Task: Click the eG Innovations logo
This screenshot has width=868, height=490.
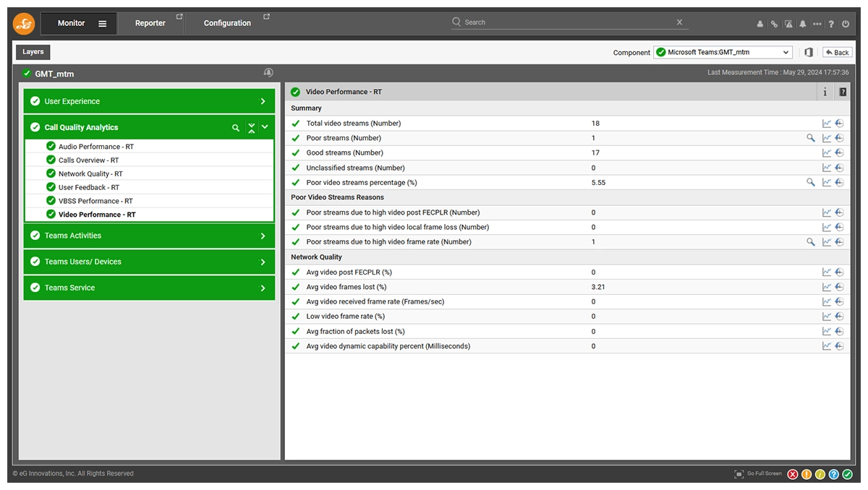Action: [24, 24]
